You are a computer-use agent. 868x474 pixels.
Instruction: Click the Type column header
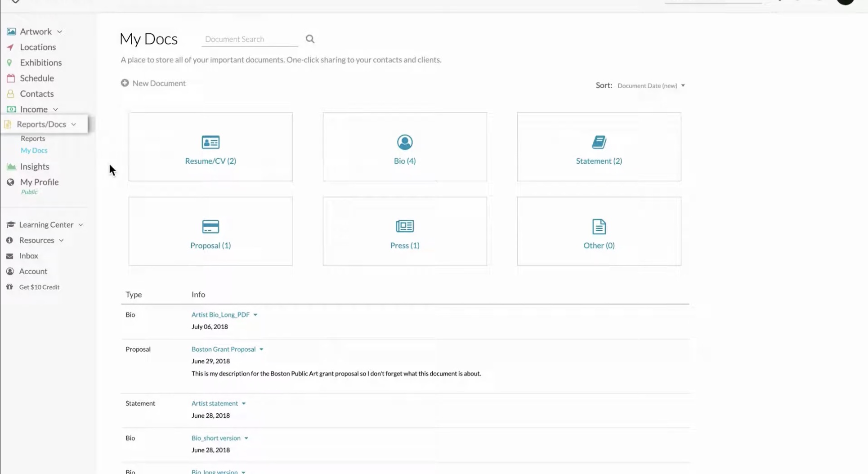tap(134, 295)
